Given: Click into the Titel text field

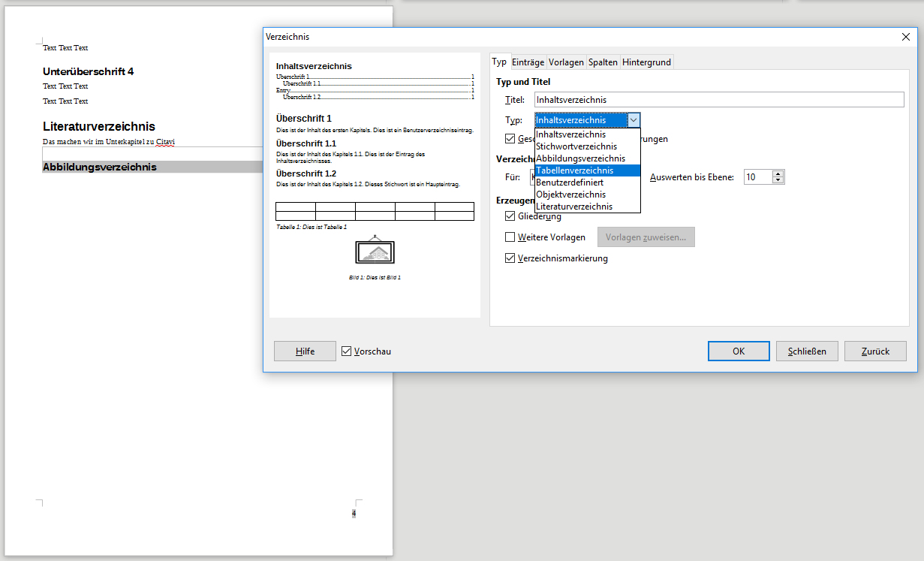Looking at the screenshot, I should pos(718,100).
